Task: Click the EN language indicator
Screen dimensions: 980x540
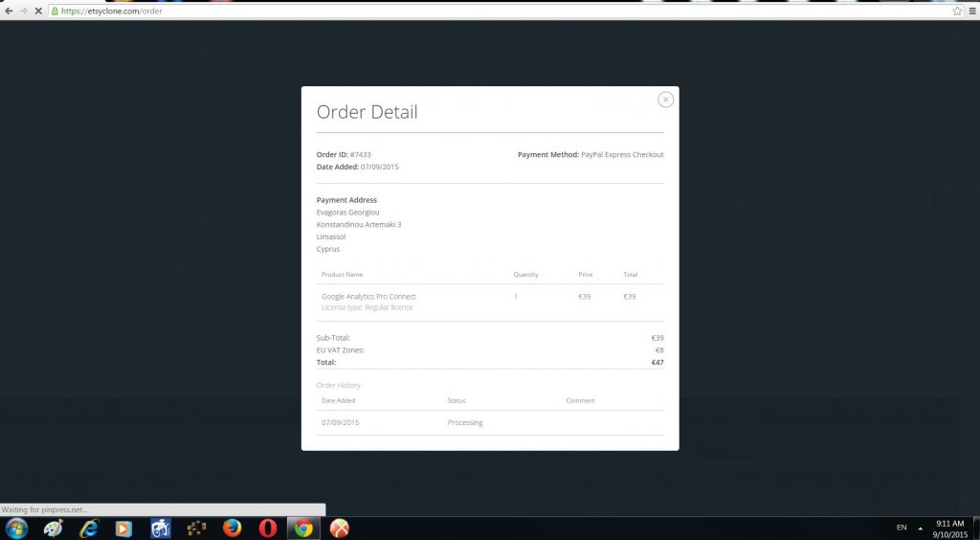Action: click(902, 529)
